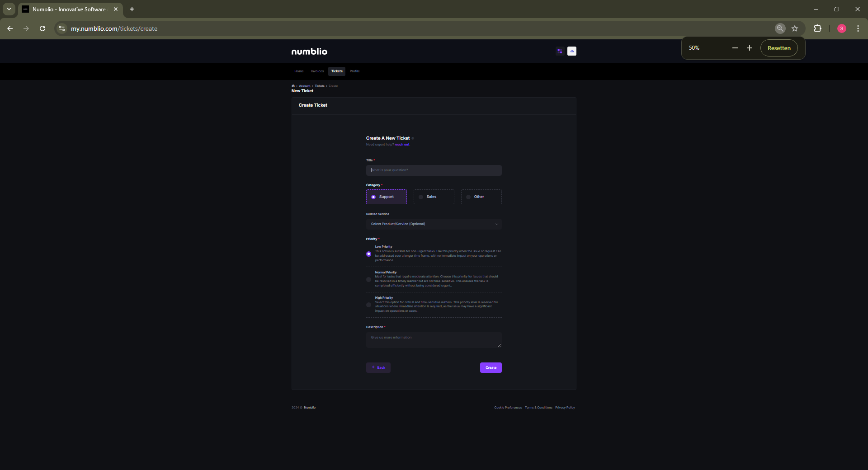
Task: Open Cookie Preferences in footer
Action: pos(508,408)
